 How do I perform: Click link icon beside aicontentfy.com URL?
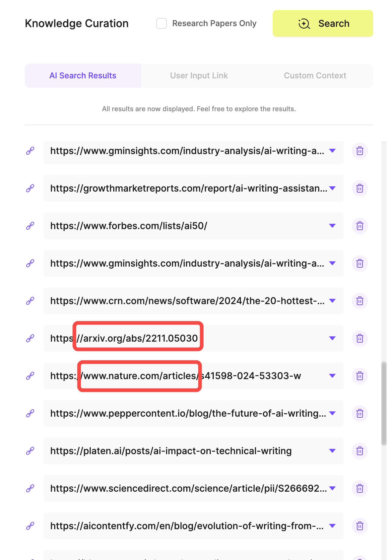(x=30, y=526)
